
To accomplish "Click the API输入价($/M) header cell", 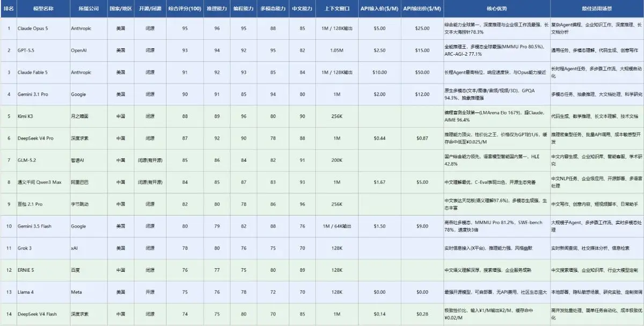I will 379,9.
